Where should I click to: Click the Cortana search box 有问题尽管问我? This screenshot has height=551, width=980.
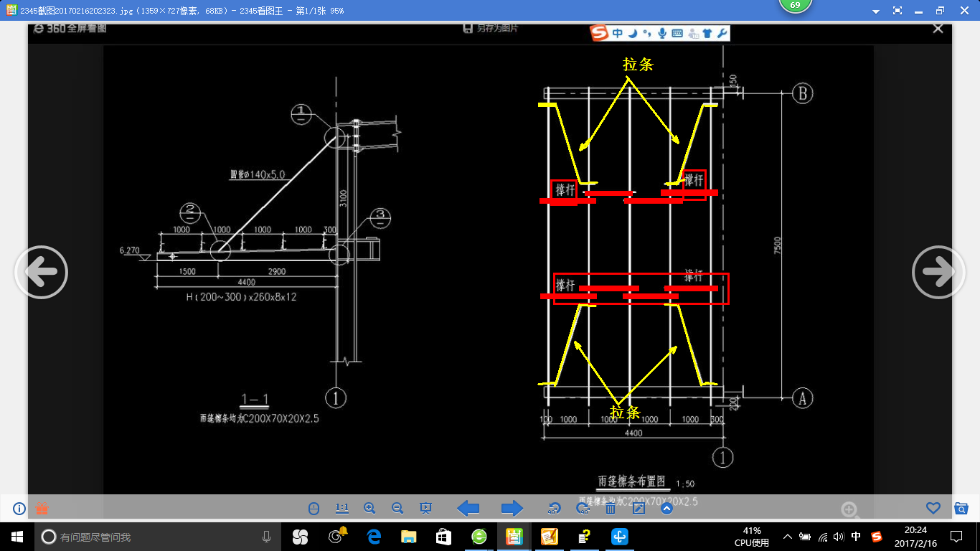tap(155, 537)
